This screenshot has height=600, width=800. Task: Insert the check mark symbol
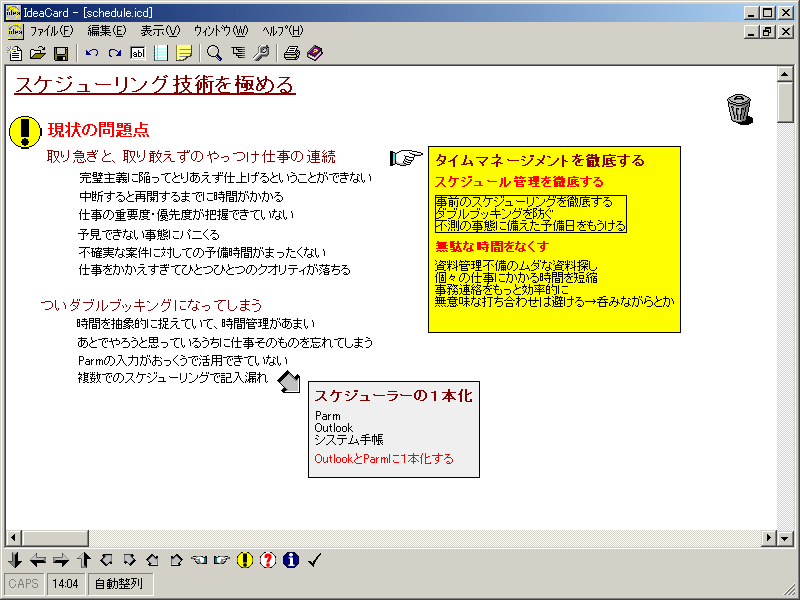pos(314,560)
